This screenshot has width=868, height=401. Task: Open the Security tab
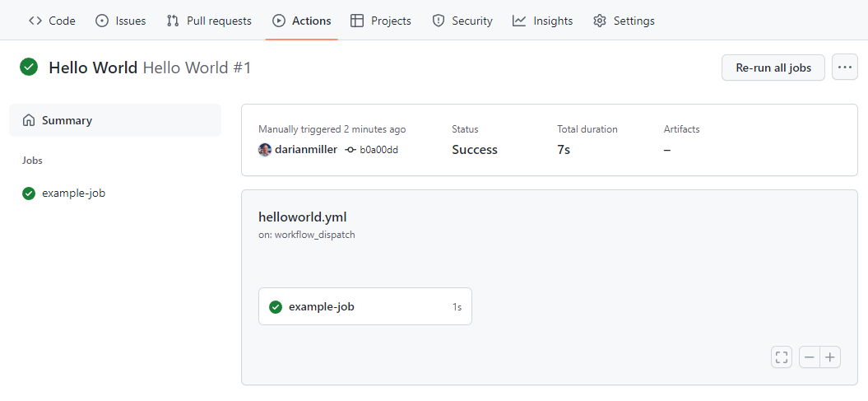click(462, 21)
